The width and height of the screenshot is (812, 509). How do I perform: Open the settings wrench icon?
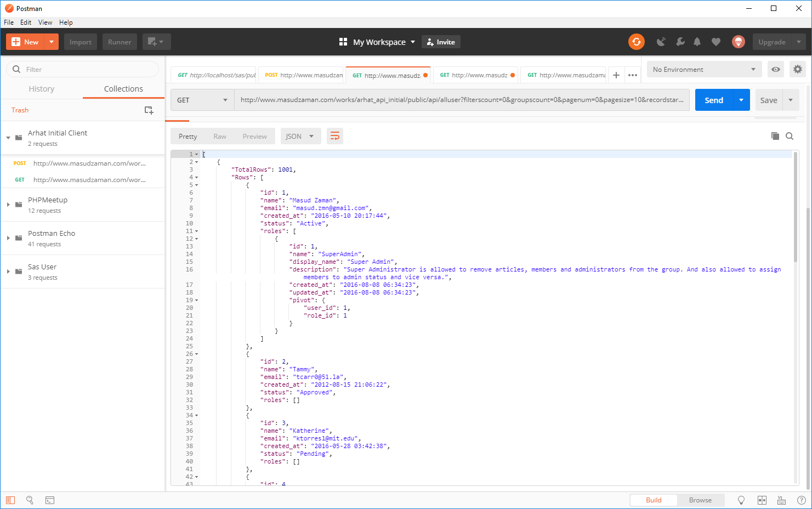coord(680,42)
